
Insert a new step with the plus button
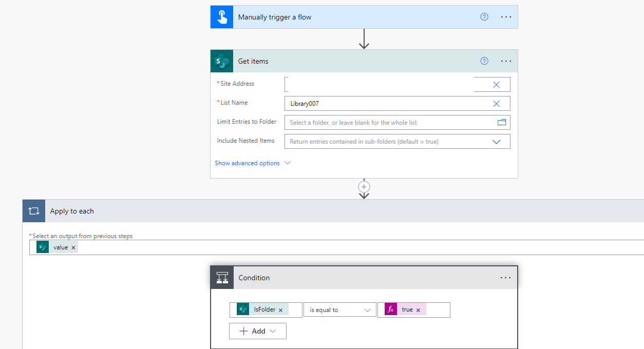364,186
